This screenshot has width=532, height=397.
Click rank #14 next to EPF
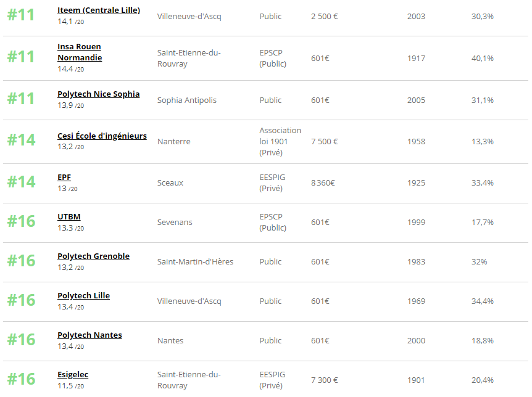click(x=22, y=182)
